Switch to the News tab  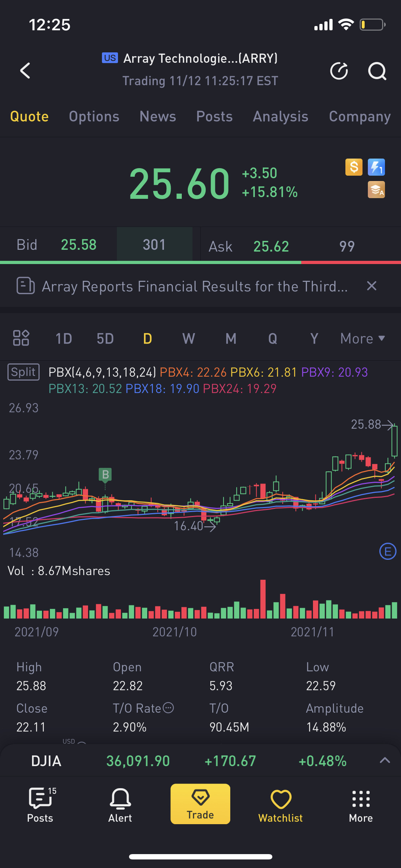158,117
